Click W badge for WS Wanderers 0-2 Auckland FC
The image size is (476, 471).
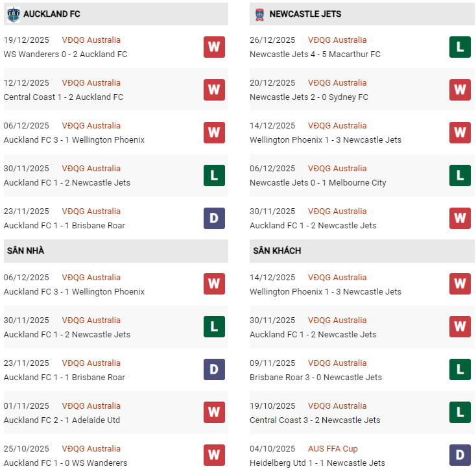tap(214, 47)
